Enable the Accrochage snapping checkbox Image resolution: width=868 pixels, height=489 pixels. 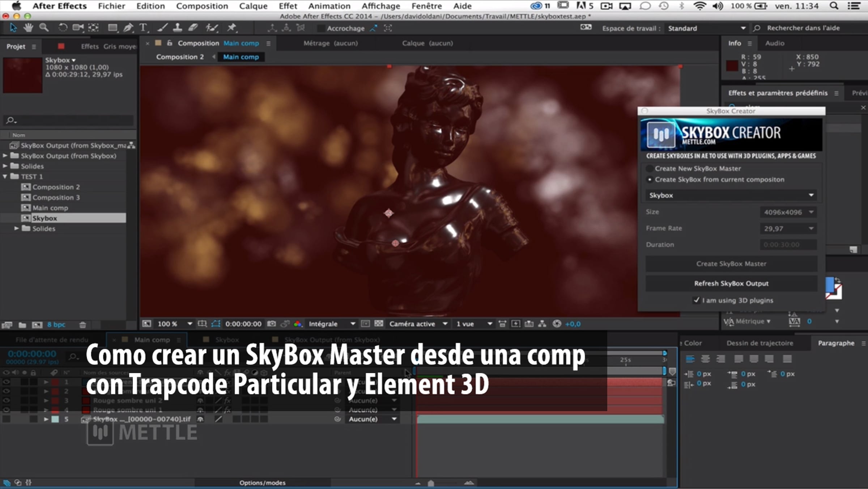320,28
